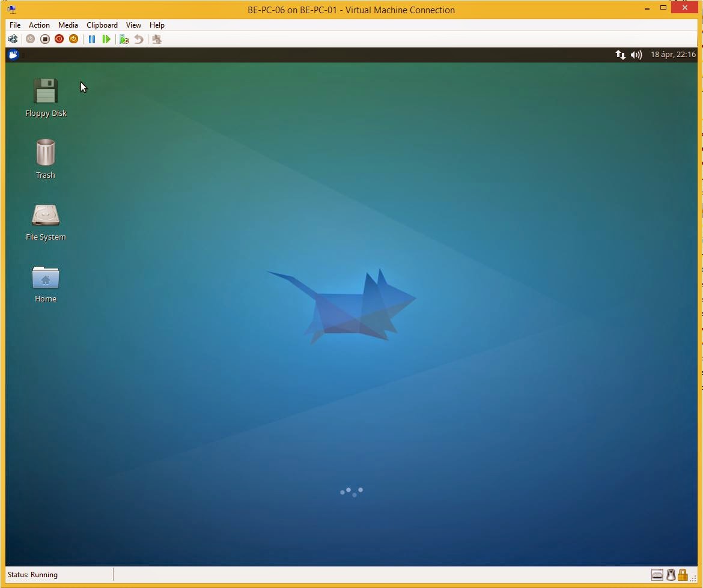
Task: Click the Status: Running text
Action: tap(32, 575)
